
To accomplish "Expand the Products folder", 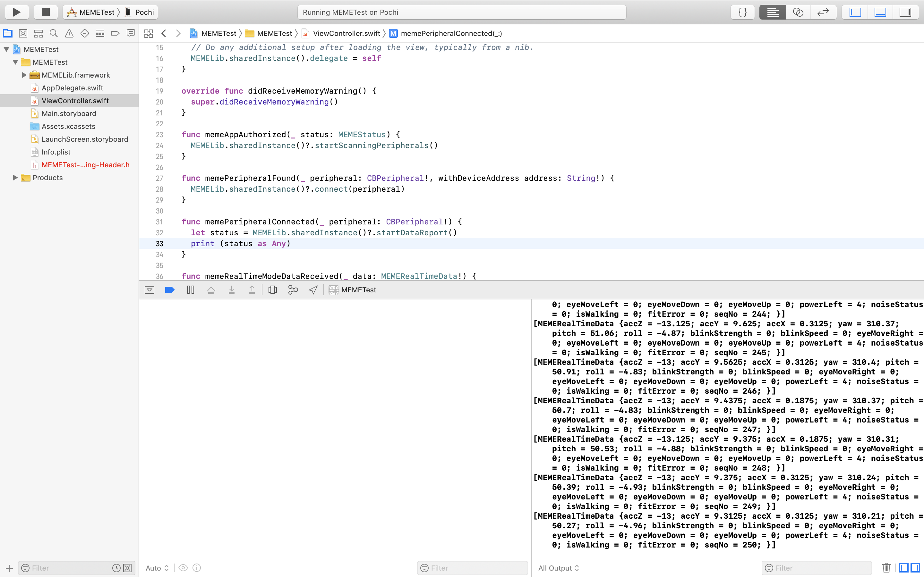I will (x=15, y=178).
